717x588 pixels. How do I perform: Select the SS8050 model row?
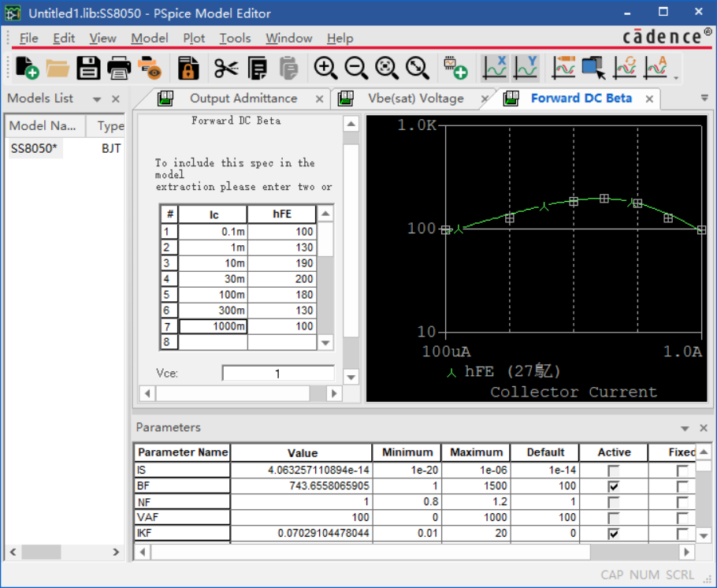coord(64,148)
